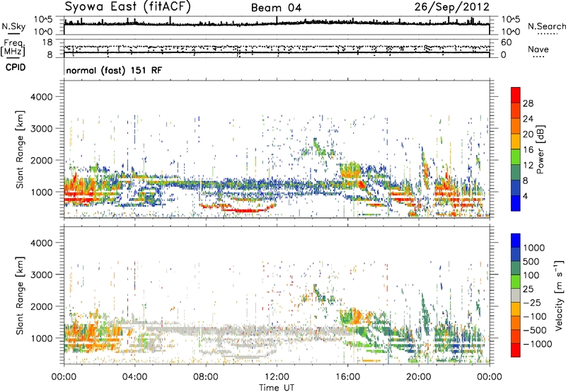Click the "28" label on the power colorbar
Image resolution: width=566 pixels, height=392 pixels.
528,103
